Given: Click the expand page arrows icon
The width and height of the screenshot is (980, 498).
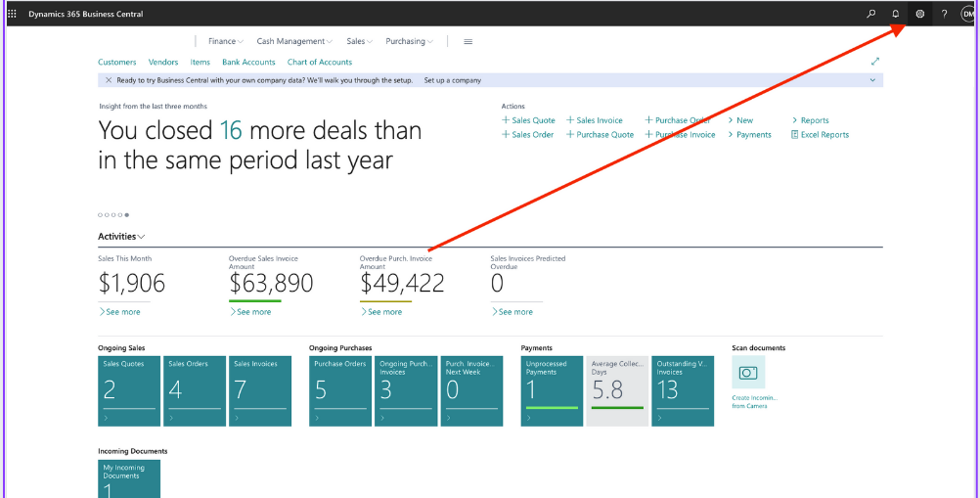Looking at the screenshot, I should coord(874,62).
